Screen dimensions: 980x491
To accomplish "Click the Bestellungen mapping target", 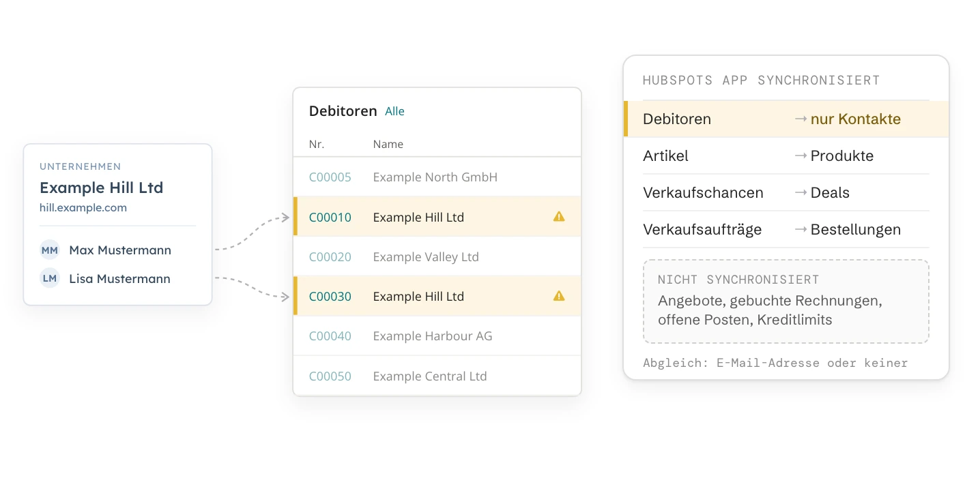I will [x=856, y=230].
